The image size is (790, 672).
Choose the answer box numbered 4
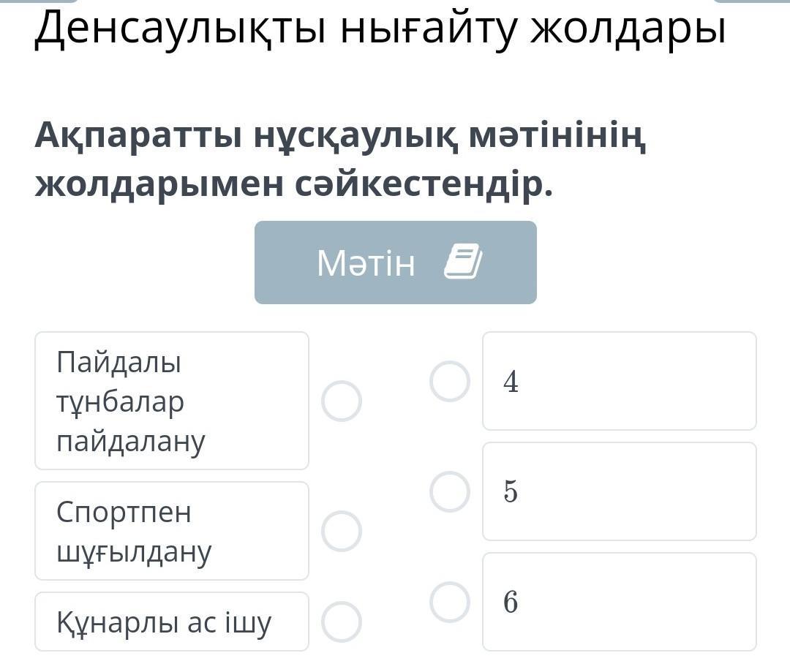coord(619,381)
